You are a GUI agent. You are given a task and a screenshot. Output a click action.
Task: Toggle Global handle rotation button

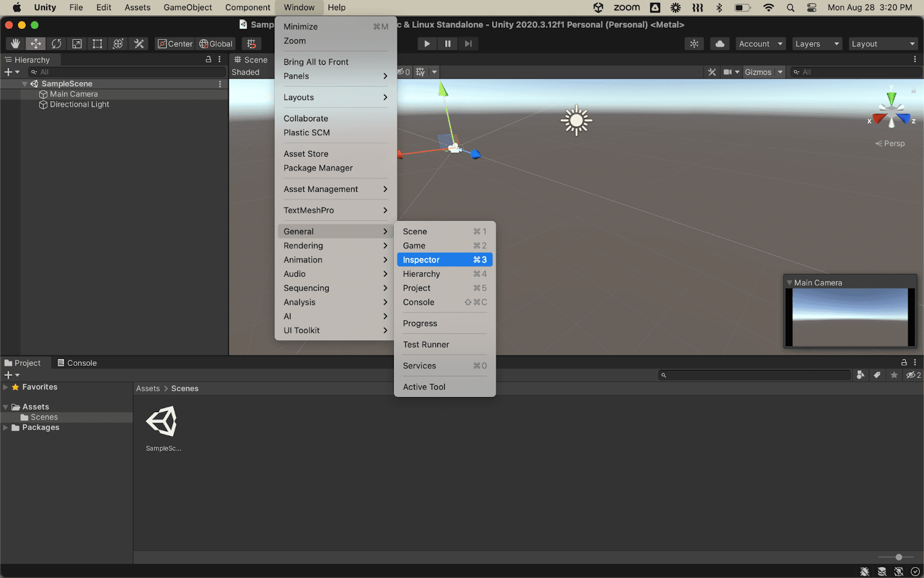pyautogui.click(x=216, y=44)
